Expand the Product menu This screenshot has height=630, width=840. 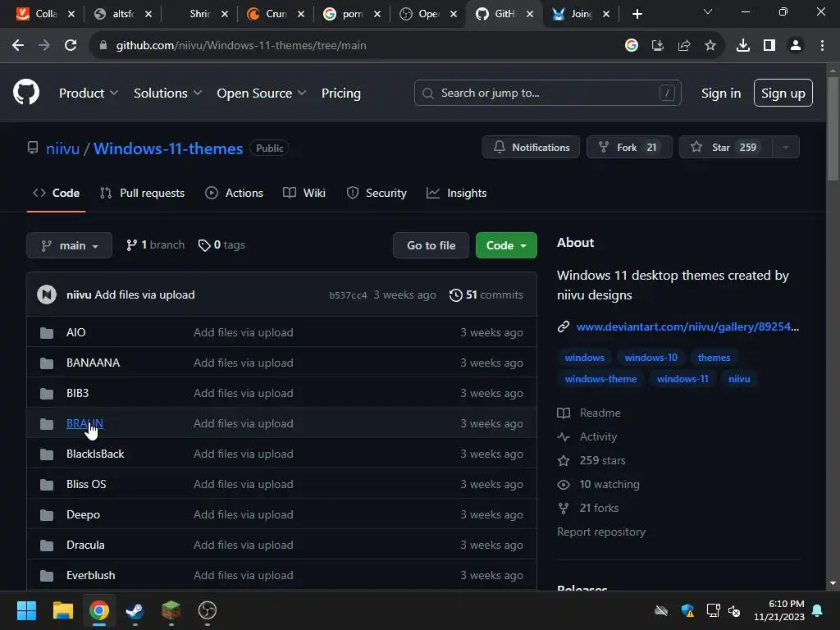[x=89, y=94]
